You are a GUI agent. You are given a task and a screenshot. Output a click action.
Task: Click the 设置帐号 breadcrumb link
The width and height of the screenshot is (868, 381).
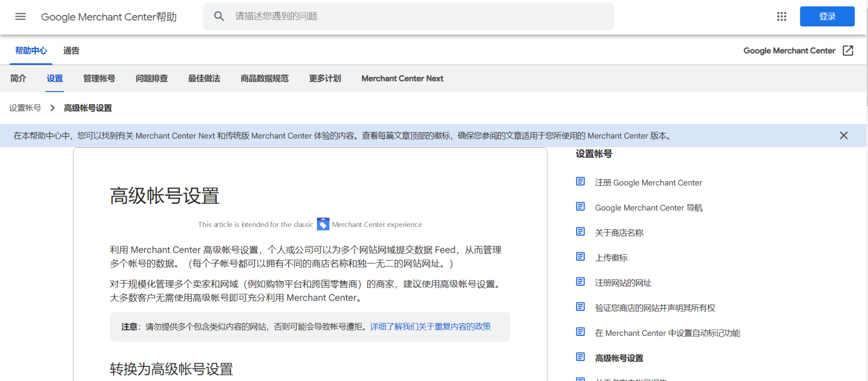tap(25, 107)
